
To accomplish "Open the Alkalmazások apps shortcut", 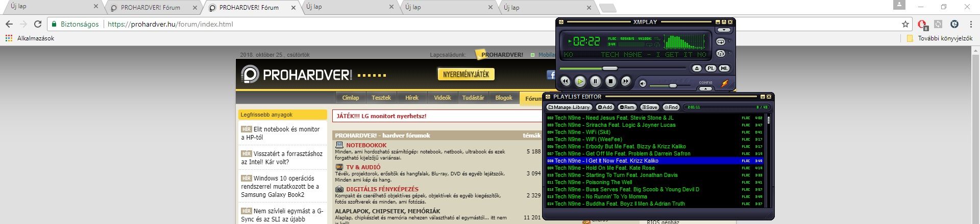I will pyautogui.click(x=30, y=38).
